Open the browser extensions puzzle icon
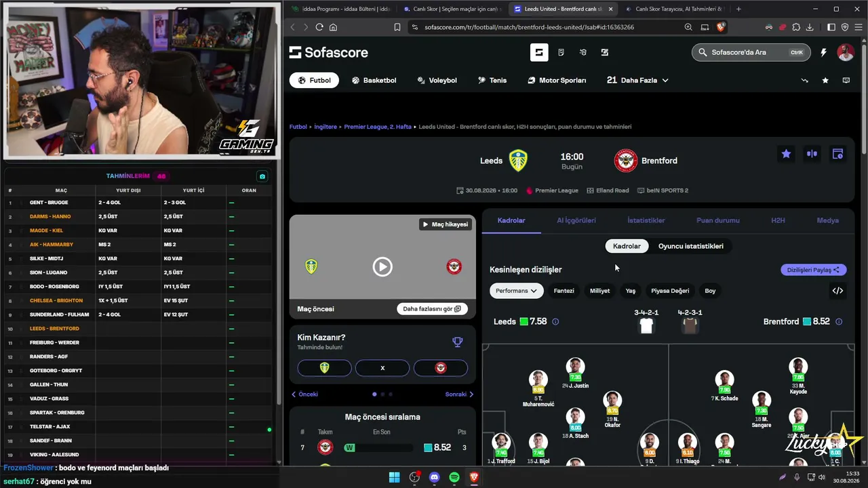The image size is (868, 488). [x=796, y=27]
